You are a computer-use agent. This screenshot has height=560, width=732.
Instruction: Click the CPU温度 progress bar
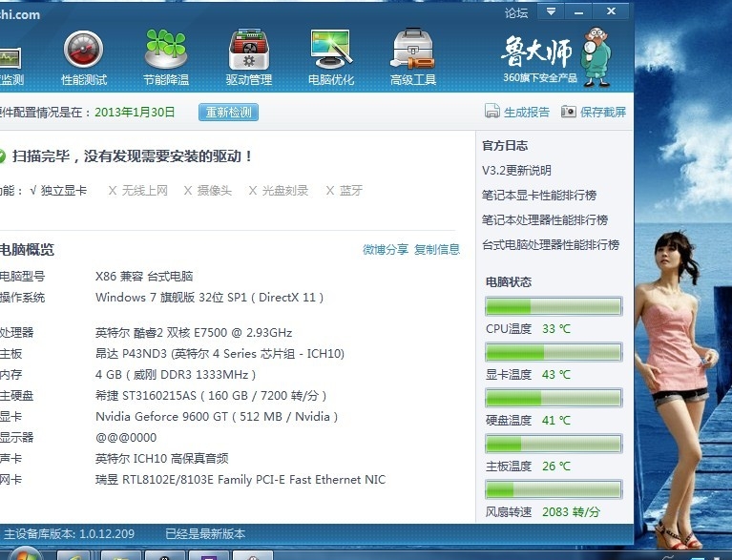[x=554, y=306]
